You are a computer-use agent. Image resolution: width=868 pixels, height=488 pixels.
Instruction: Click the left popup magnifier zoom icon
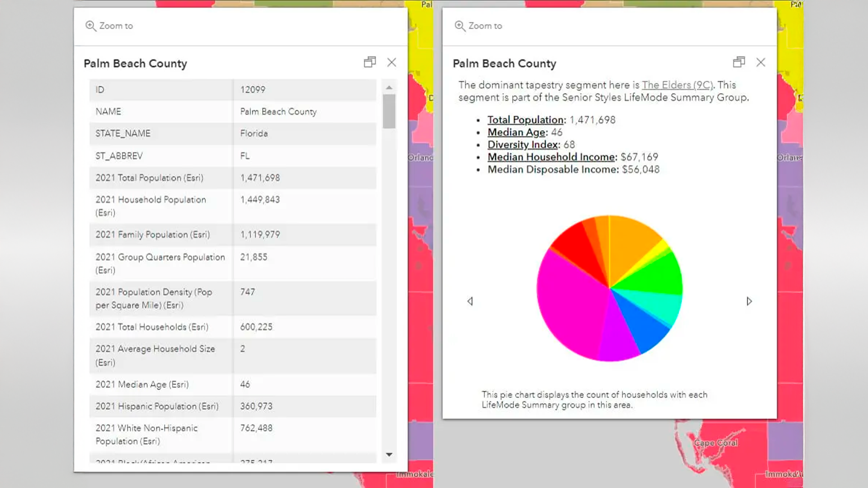[x=90, y=26]
